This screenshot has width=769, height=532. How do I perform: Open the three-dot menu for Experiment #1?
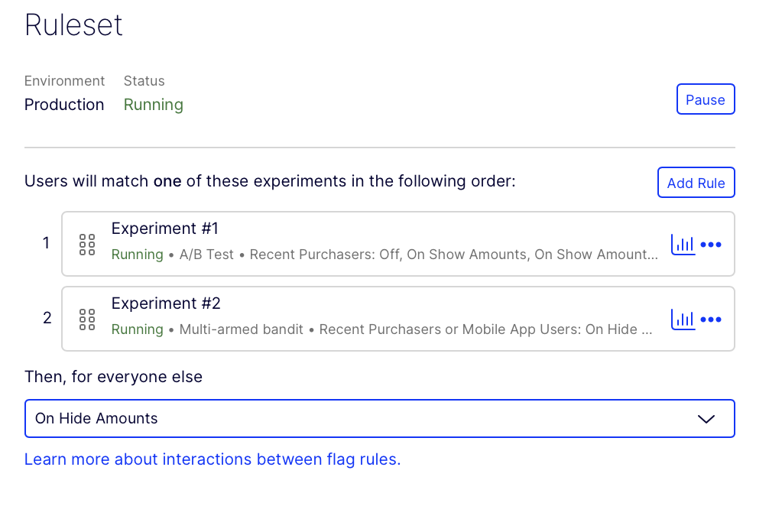(x=711, y=245)
